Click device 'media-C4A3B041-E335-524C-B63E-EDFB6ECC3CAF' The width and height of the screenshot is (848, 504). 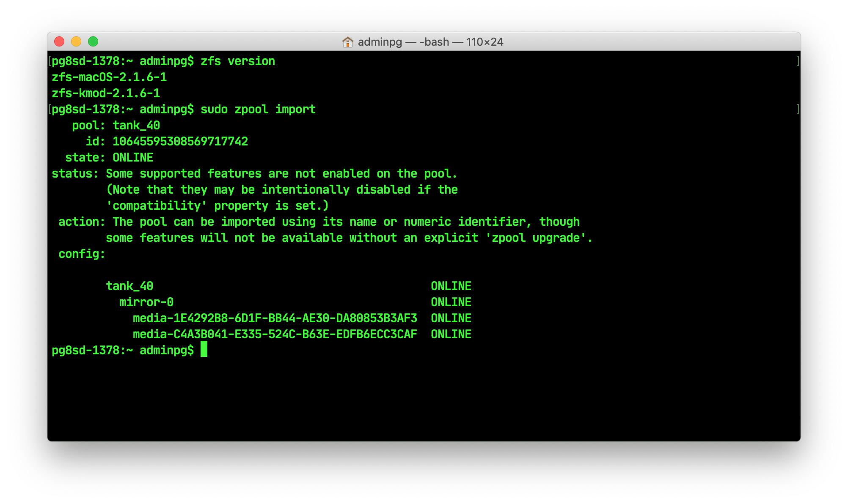pyautogui.click(x=275, y=334)
